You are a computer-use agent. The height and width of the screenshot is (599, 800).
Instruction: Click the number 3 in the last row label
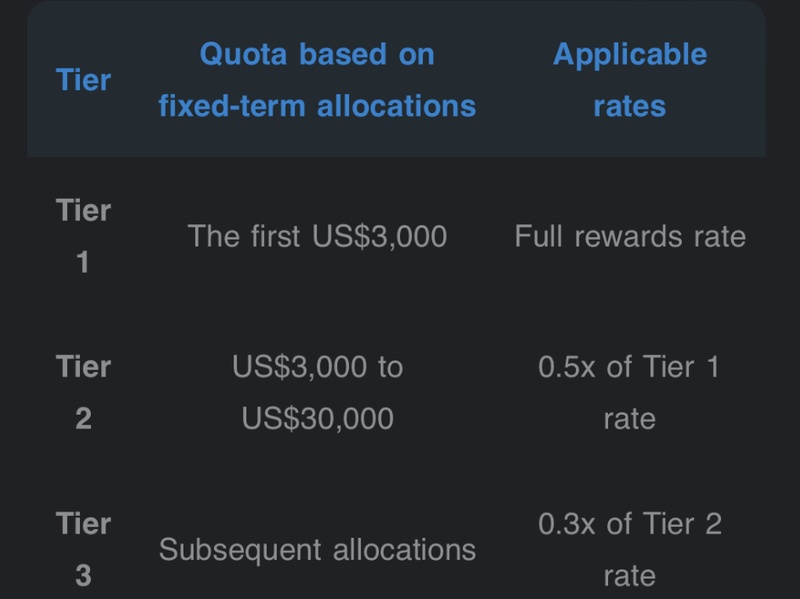(x=84, y=576)
